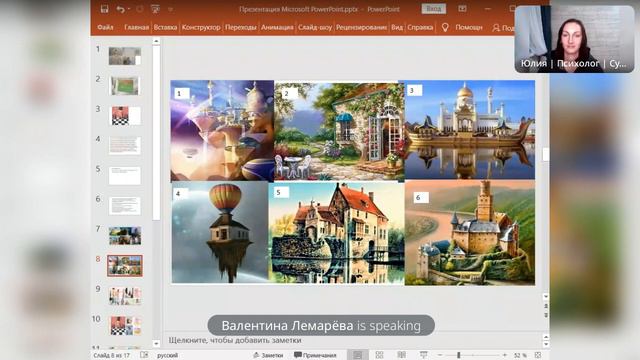
Task: Select slide 2 thumbnail
Action: click(x=124, y=86)
